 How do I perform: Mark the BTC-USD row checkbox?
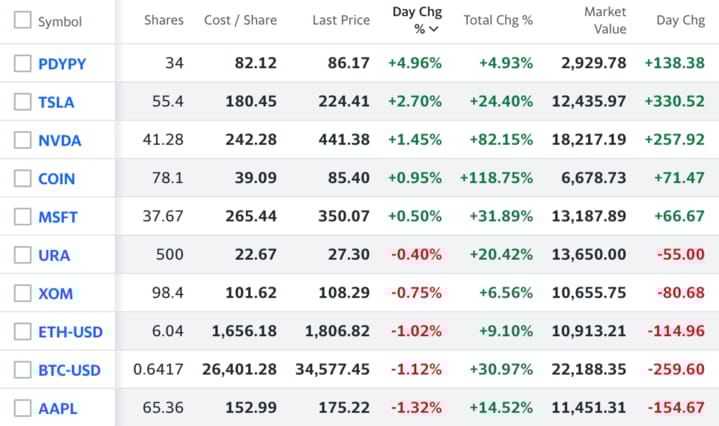click(x=22, y=370)
